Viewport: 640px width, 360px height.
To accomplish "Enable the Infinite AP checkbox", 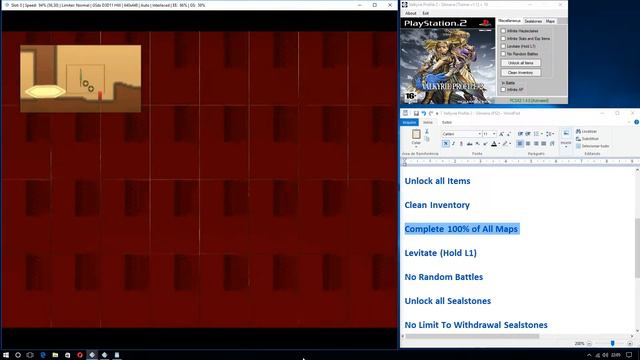I will click(x=503, y=89).
